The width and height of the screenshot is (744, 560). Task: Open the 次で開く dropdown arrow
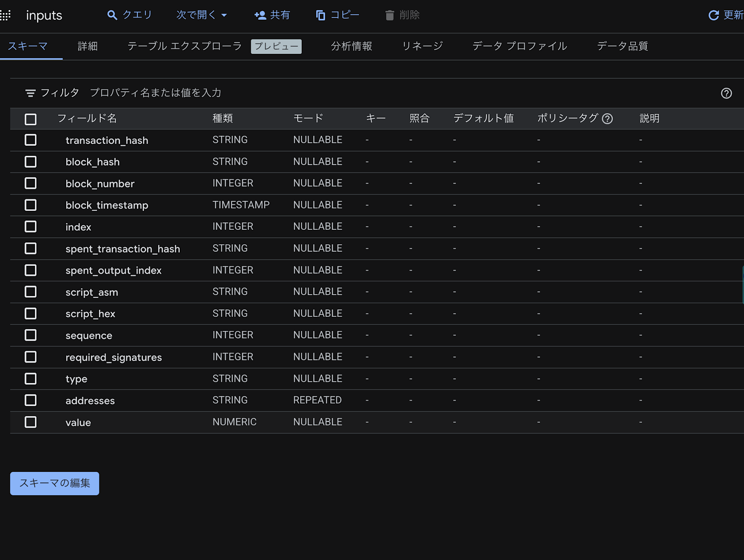click(224, 15)
